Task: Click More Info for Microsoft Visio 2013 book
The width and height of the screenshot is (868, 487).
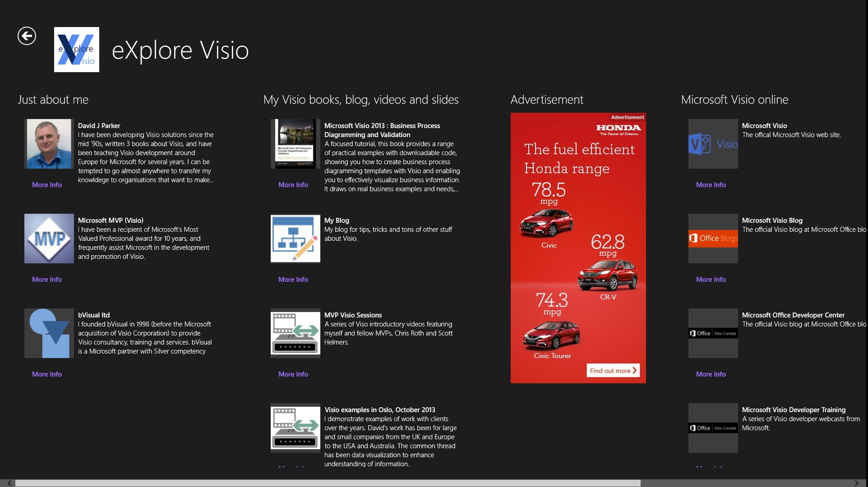Action: 293,184
